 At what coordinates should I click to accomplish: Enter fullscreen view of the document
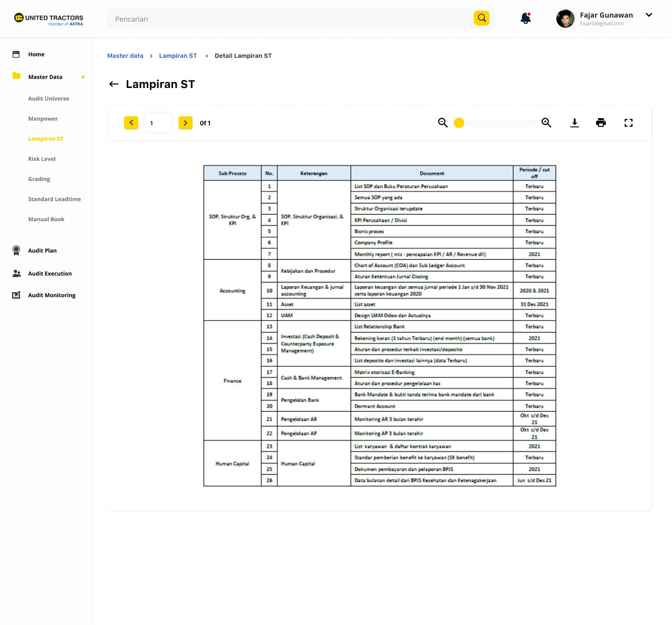point(628,123)
